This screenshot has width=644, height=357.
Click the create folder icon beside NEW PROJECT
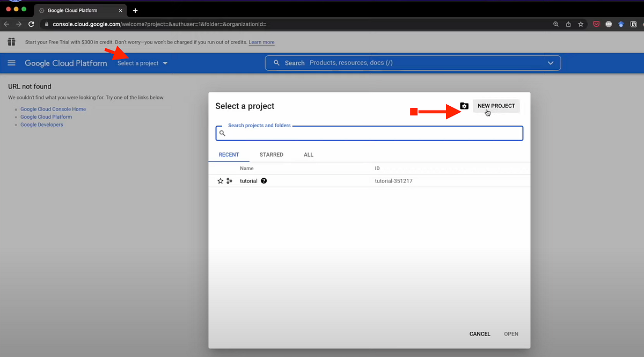coord(464,106)
